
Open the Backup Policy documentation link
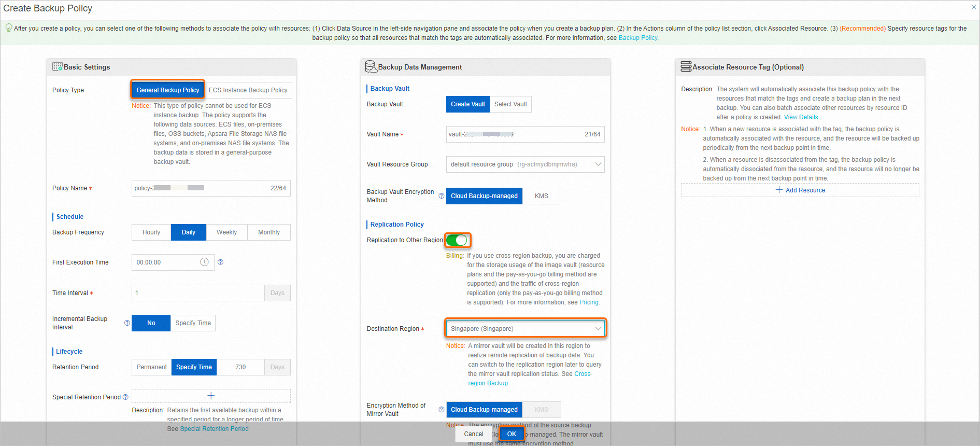[637, 38]
